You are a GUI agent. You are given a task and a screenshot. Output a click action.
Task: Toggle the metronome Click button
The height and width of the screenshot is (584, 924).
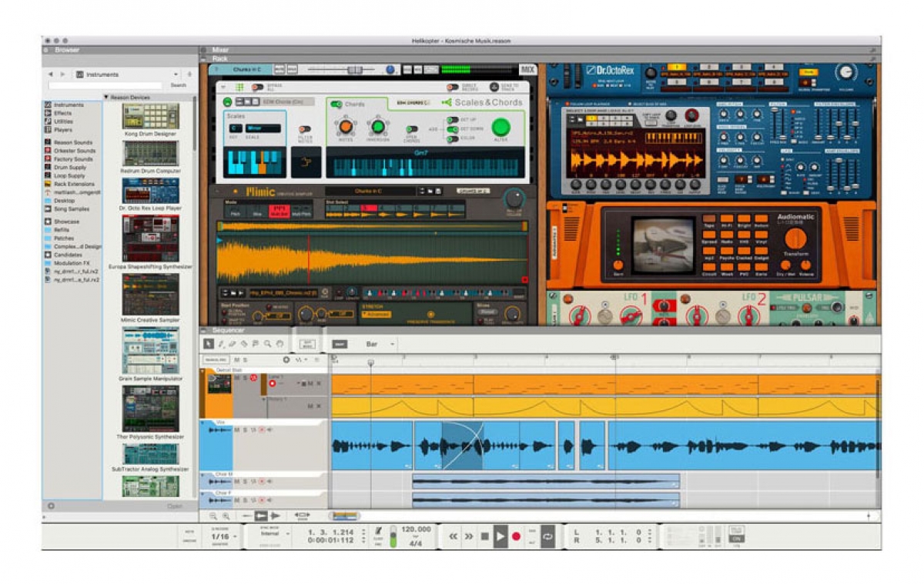[x=379, y=531]
